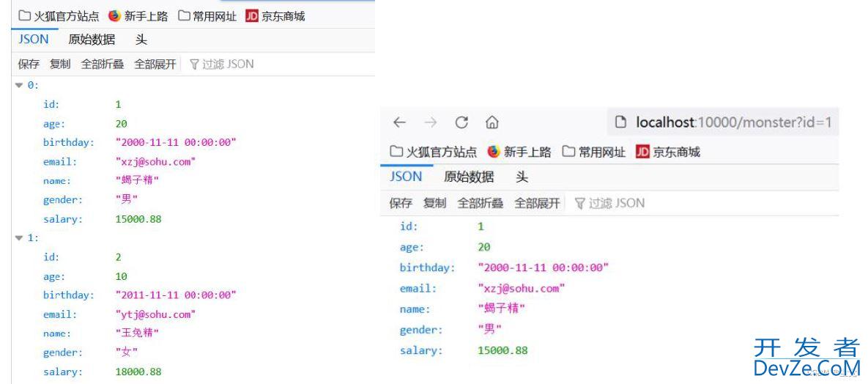Select the id value 2 in item 1
The height and width of the screenshot is (384, 868).
[x=119, y=257]
